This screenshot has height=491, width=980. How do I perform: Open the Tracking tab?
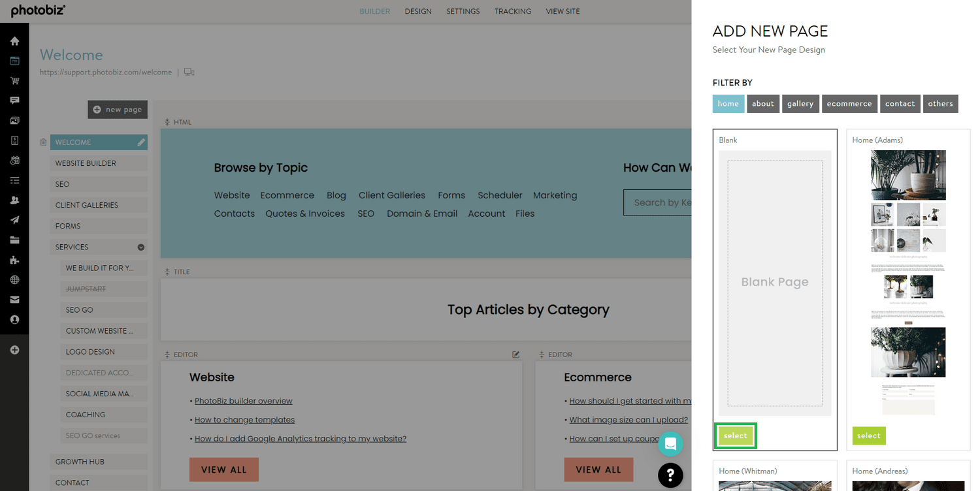pyautogui.click(x=513, y=11)
